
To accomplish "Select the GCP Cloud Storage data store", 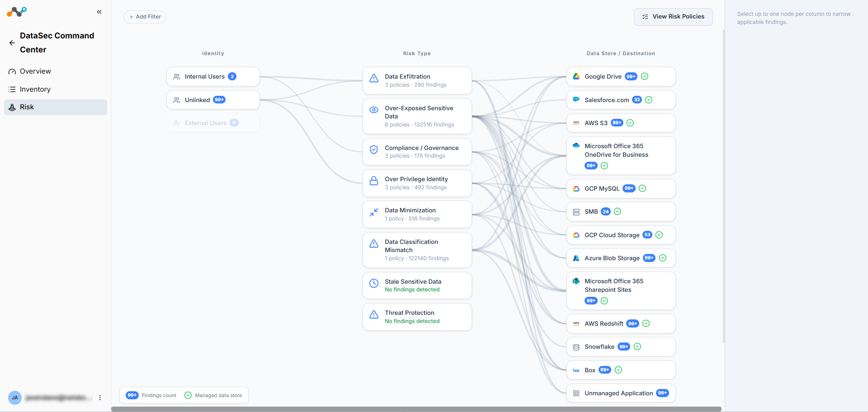I will coord(621,235).
